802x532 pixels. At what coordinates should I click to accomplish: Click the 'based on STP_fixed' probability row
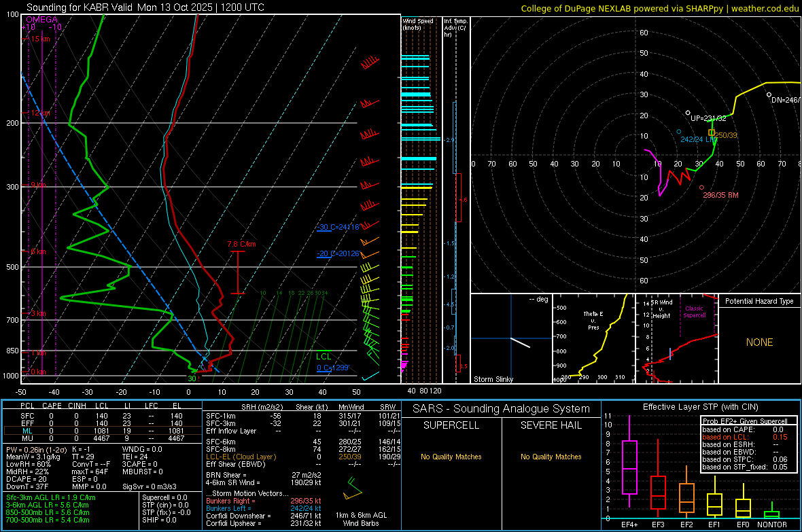click(x=745, y=467)
